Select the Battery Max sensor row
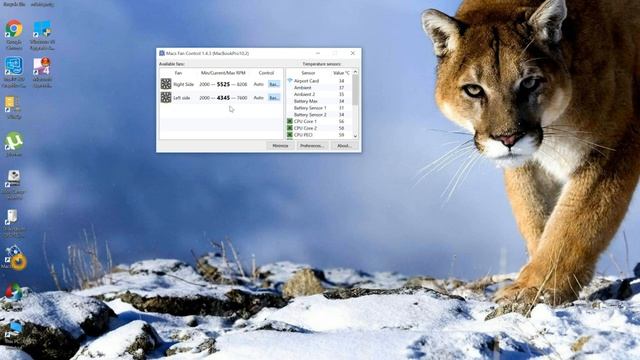This screenshot has height=360, width=640. coord(319,101)
